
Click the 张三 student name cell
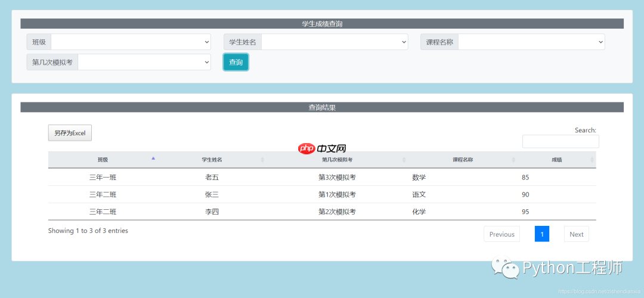[x=212, y=194]
